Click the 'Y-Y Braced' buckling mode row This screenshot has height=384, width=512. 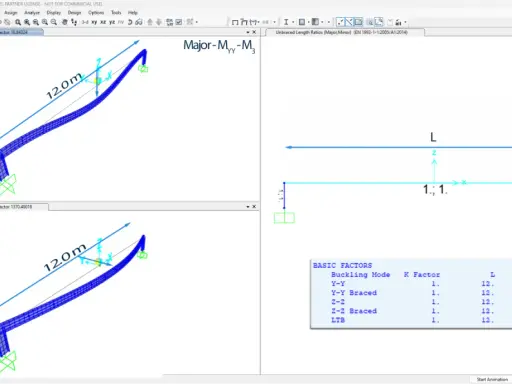tap(354, 293)
